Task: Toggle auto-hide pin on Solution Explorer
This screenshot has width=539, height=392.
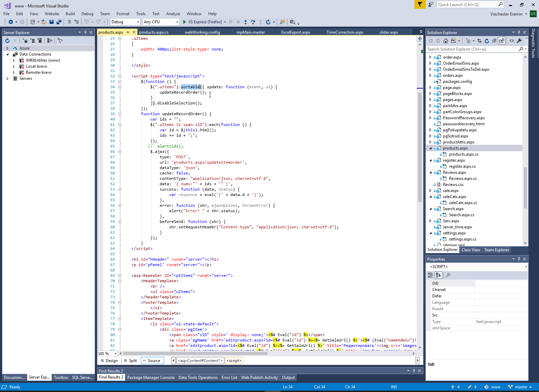Action: [519, 32]
